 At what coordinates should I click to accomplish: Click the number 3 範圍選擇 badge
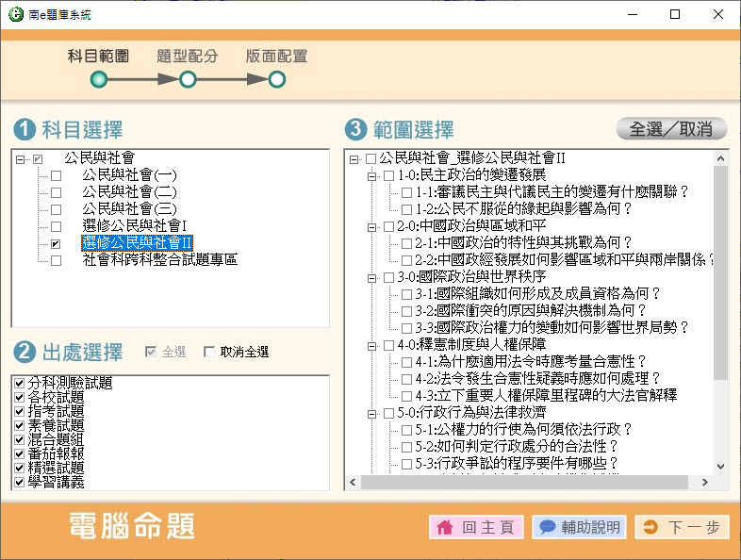tap(355, 129)
